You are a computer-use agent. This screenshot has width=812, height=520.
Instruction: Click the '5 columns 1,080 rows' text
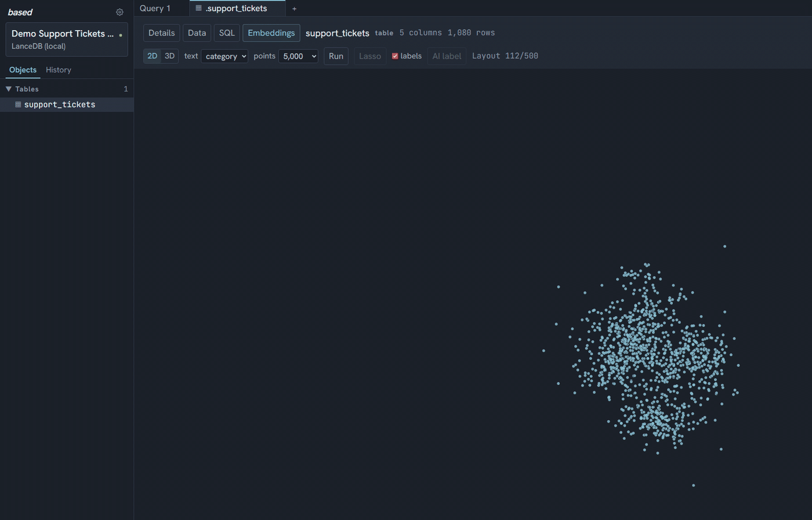point(447,33)
